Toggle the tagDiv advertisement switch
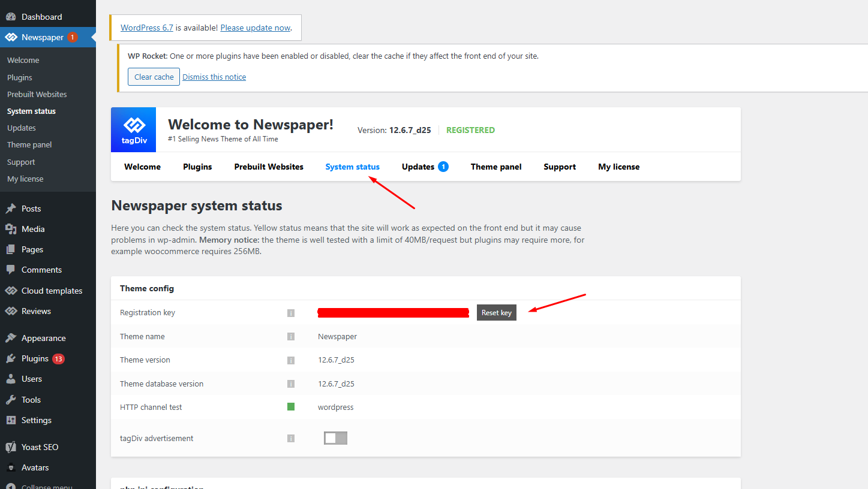 (x=335, y=438)
